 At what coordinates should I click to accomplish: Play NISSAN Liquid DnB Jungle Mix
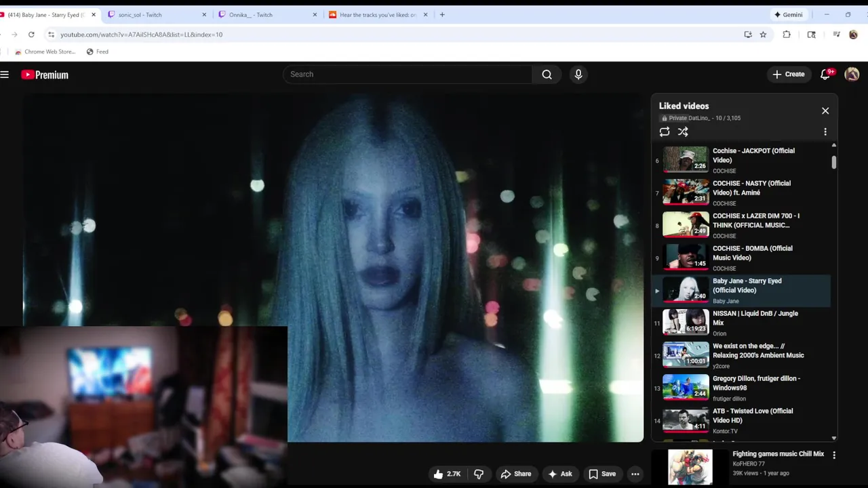click(x=741, y=323)
